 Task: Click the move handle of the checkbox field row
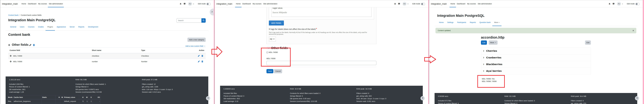[11, 56]
